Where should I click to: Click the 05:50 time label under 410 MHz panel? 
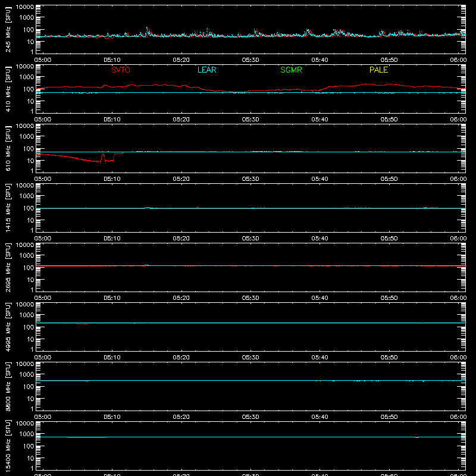(x=389, y=120)
